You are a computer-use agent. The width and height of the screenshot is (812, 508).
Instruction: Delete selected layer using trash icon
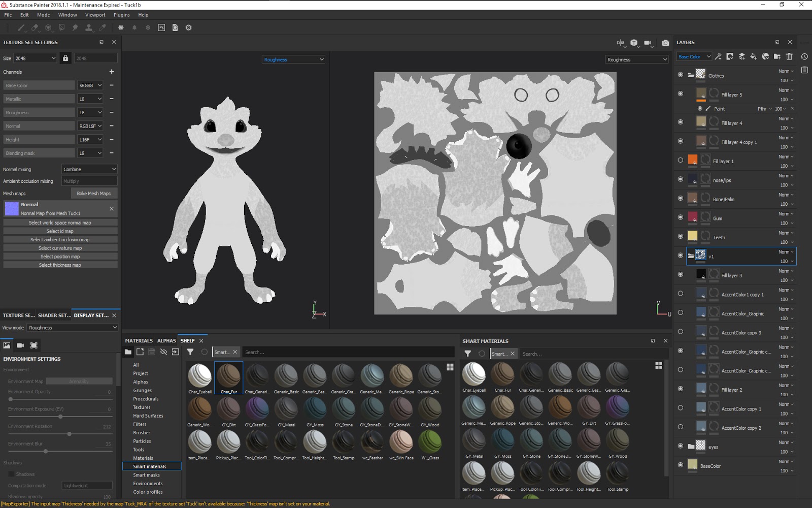tap(789, 57)
